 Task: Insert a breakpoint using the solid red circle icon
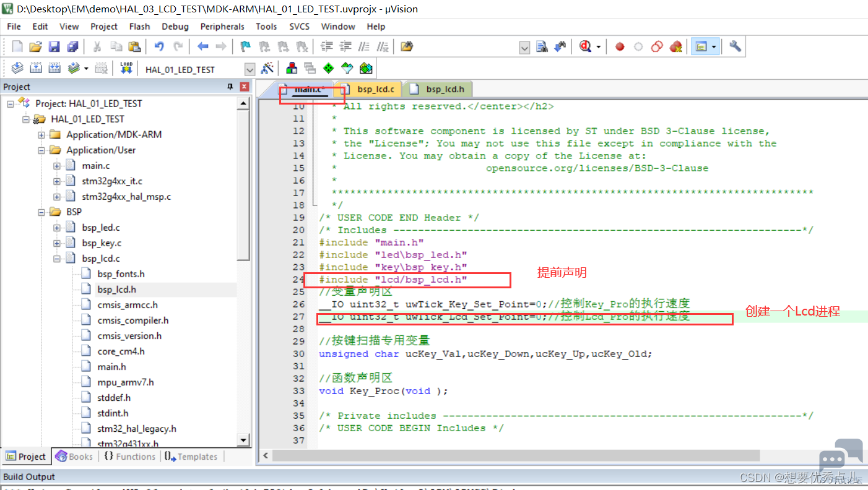tap(620, 46)
